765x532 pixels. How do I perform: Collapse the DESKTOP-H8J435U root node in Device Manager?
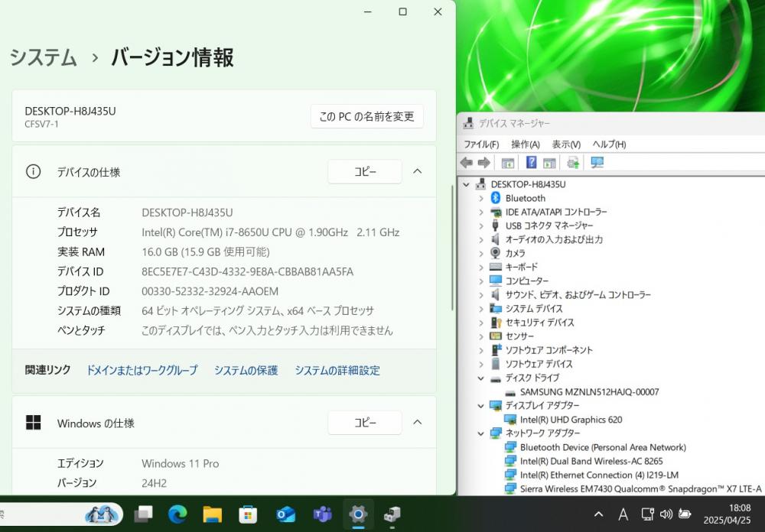[467, 184]
